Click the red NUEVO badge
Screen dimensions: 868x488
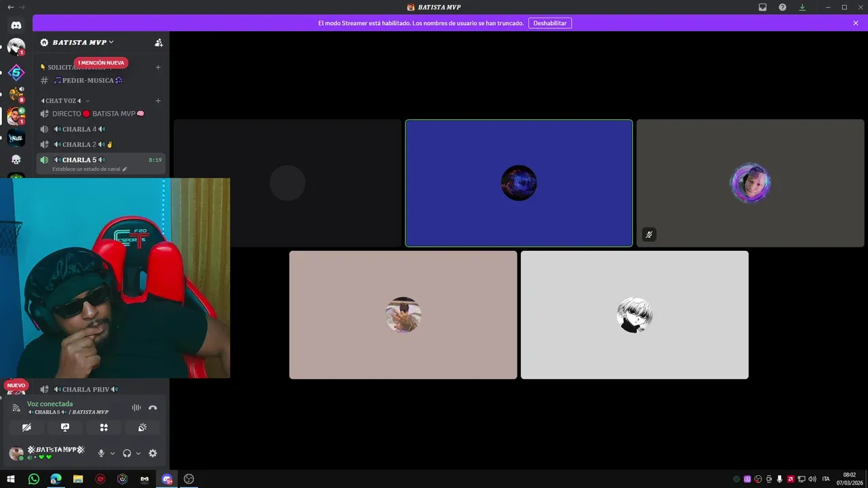pos(16,385)
